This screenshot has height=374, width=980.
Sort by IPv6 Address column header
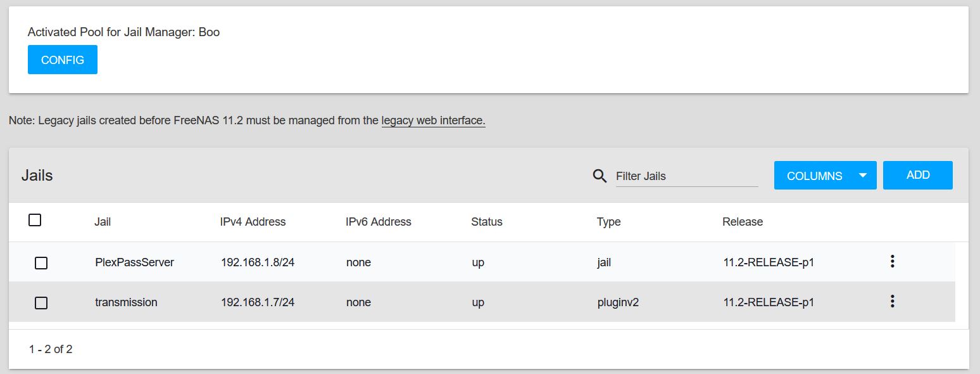coord(379,222)
